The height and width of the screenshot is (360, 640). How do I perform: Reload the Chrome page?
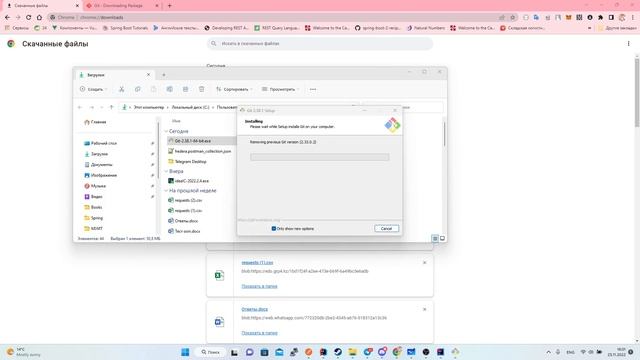(x=29, y=18)
